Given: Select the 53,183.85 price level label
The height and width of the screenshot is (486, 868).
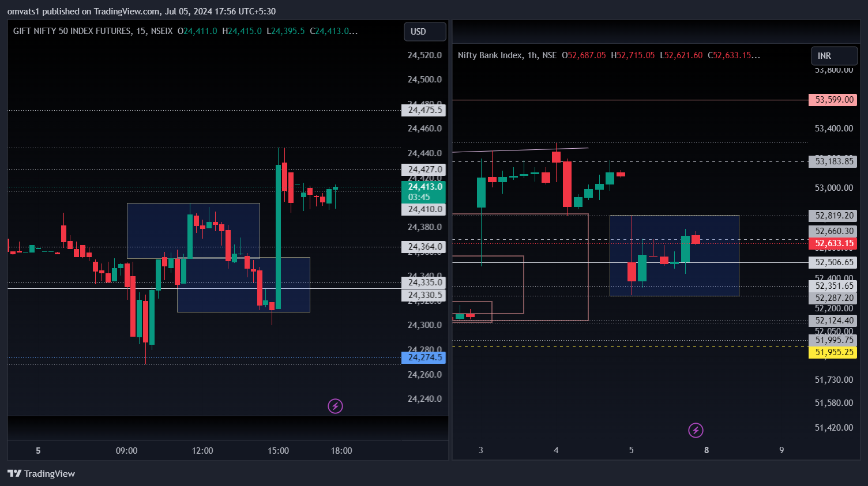Looking at the screenshot, I should tap(833, 161).
